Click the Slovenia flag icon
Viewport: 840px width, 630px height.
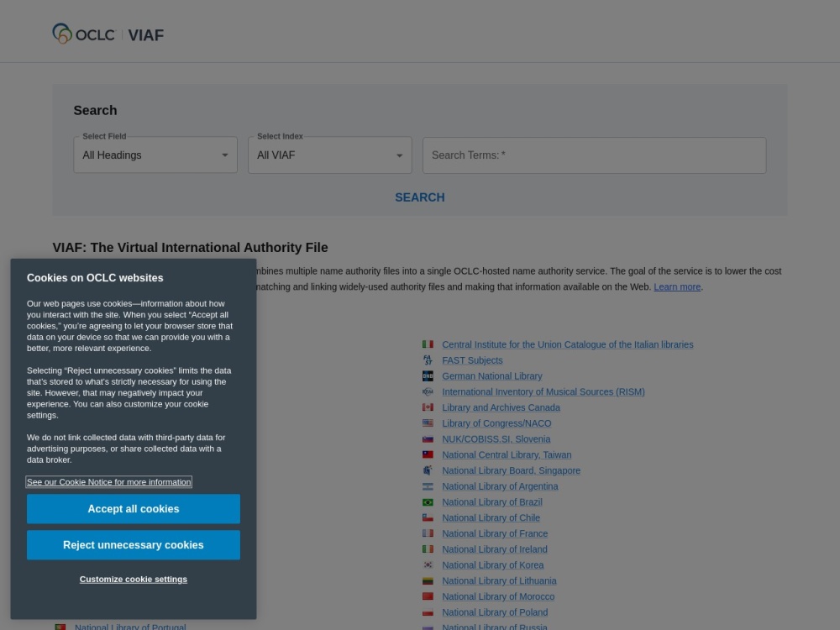[428, 438]
